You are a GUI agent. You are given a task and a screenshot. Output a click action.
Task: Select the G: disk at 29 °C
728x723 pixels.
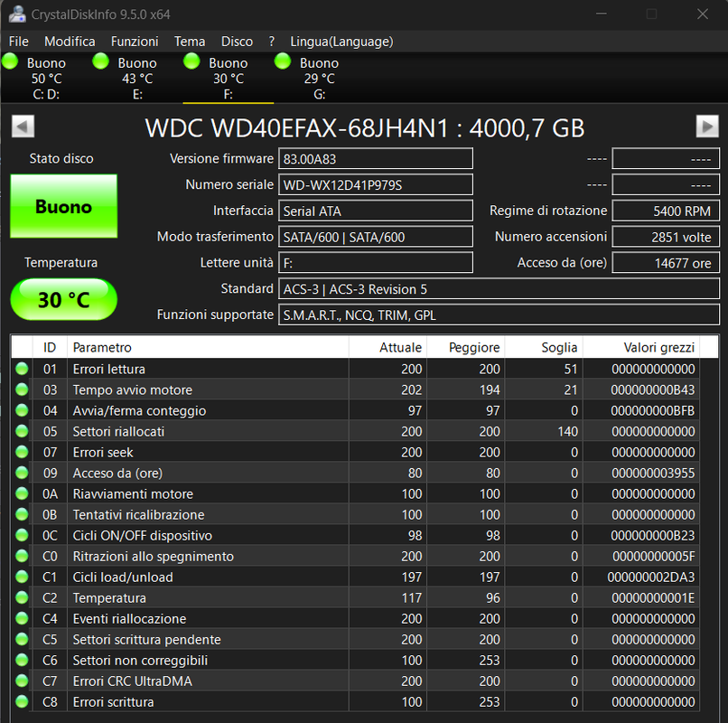click(x=319, y=78)
